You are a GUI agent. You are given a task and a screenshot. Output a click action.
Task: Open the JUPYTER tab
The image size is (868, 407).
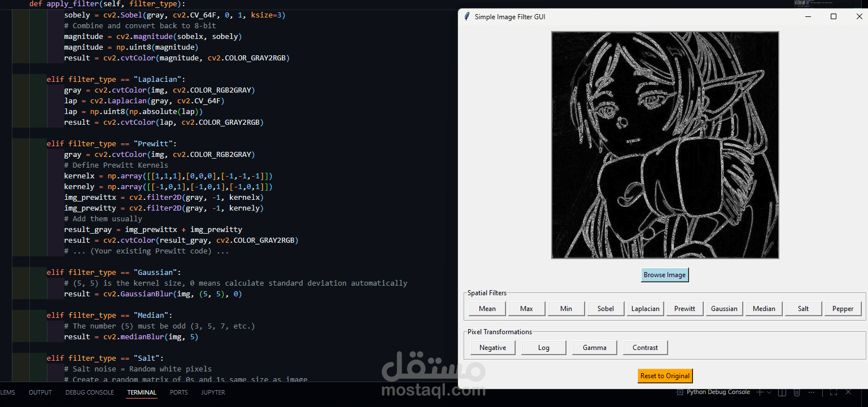(x=213, y=392)
